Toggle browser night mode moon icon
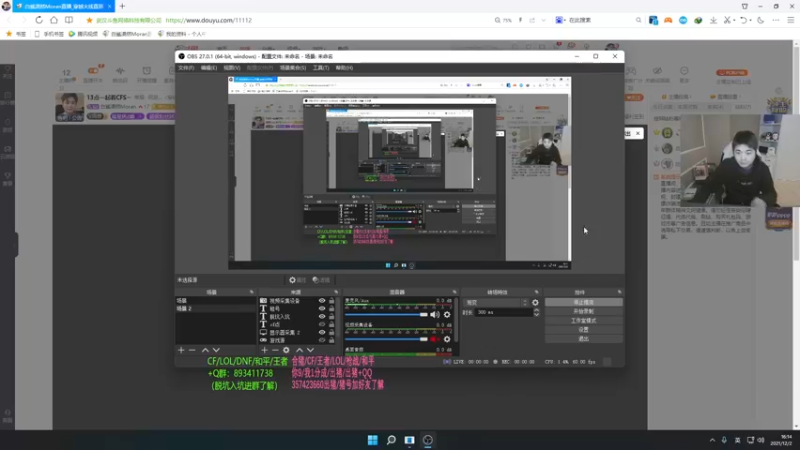 tap(761, 20)
